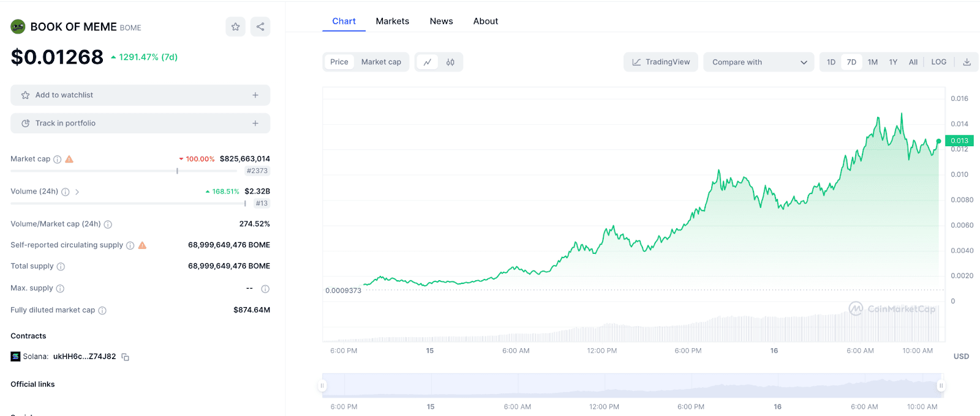
Task: Copy the Solana contract address
Action: [125, 357]
